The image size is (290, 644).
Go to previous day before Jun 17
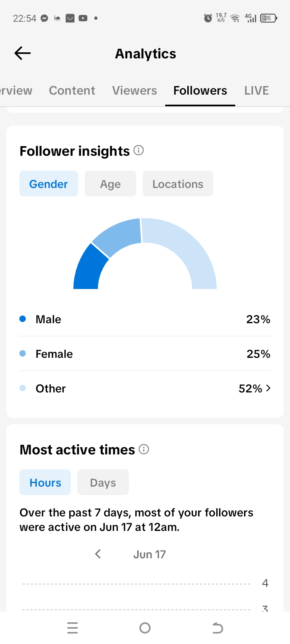click(98, 554)
